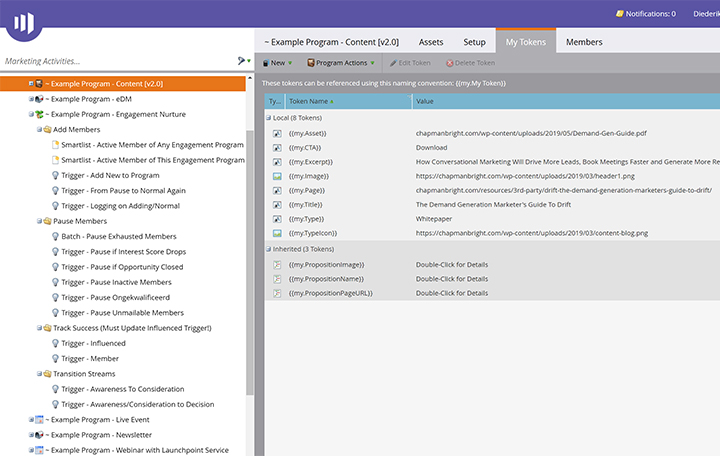This screenshot has width=720, height=456.
Task: Click the image icon beside {{my.TypeIcon}}
Action: click(277, 233)
